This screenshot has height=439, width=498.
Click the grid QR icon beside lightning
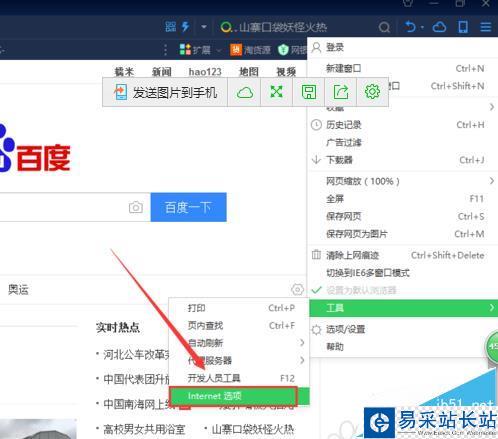click(170, 27)
